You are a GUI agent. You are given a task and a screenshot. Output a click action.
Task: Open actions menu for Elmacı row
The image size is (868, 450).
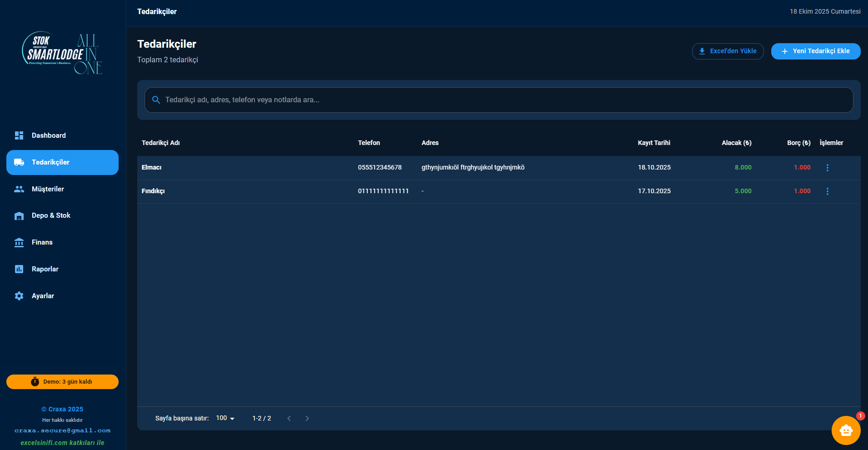pyautogui.click(x=827, y=168)
